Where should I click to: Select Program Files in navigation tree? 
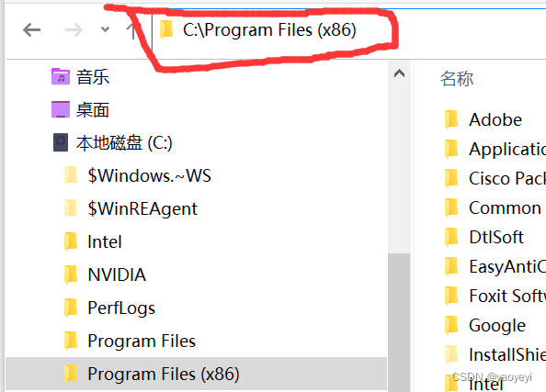coord(130,341)
